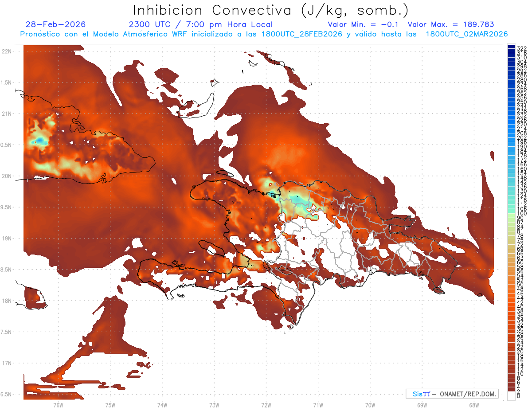Viewport: 532px width, 411px height.
Task: Click the "68W" longitude label
Action: tap(474, 405)
